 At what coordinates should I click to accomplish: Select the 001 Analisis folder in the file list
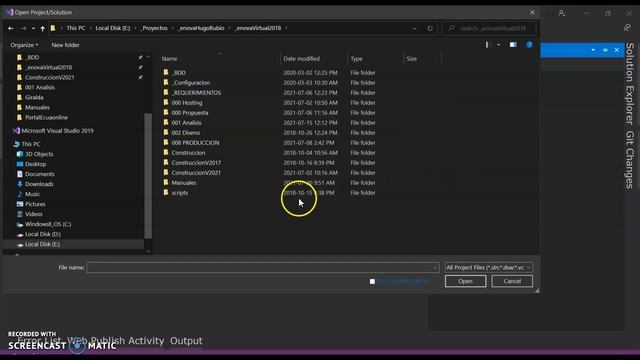pos(186,123)
